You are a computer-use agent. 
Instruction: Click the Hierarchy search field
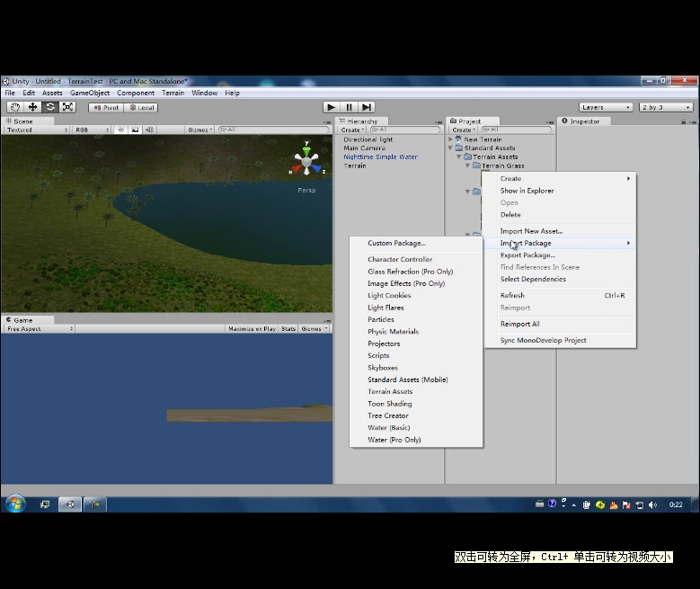405,129
